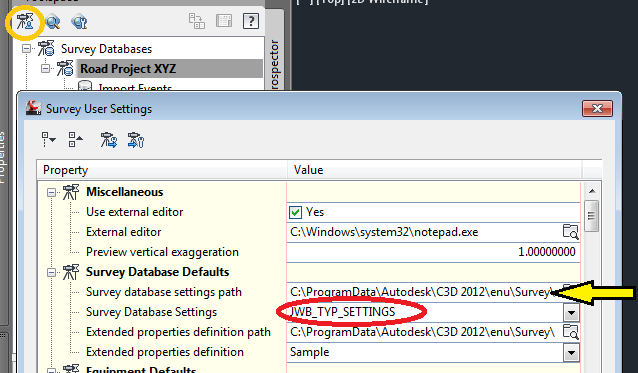Viewport: 638px width, 373px height.
Task: Click the survey search magnifier icon
Action: coord(52,21)
